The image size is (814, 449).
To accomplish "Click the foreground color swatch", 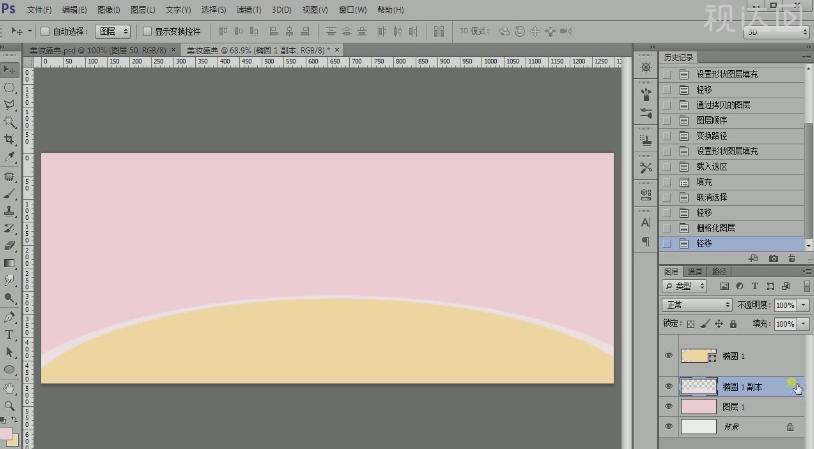I will pyautogui.click(x=7, y=435).
